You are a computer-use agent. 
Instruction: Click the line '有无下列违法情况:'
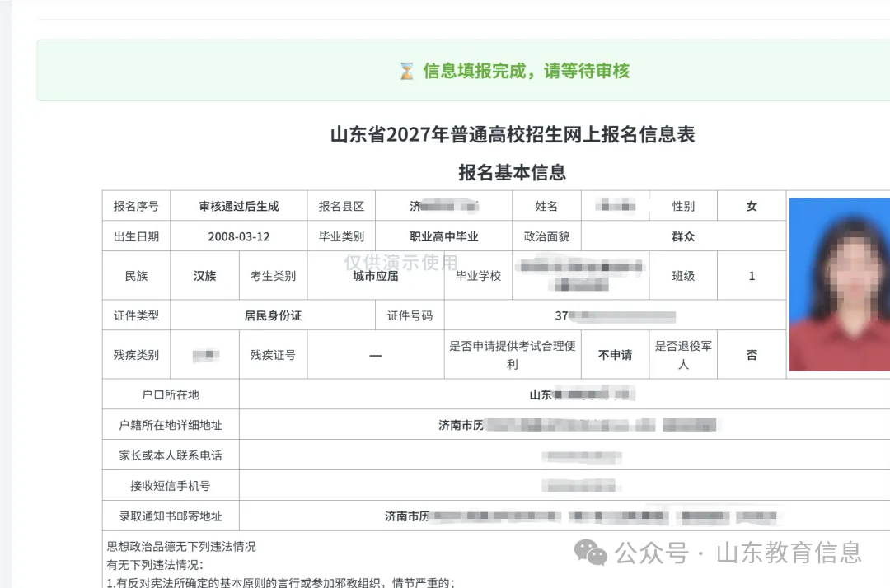click(155, 565)
